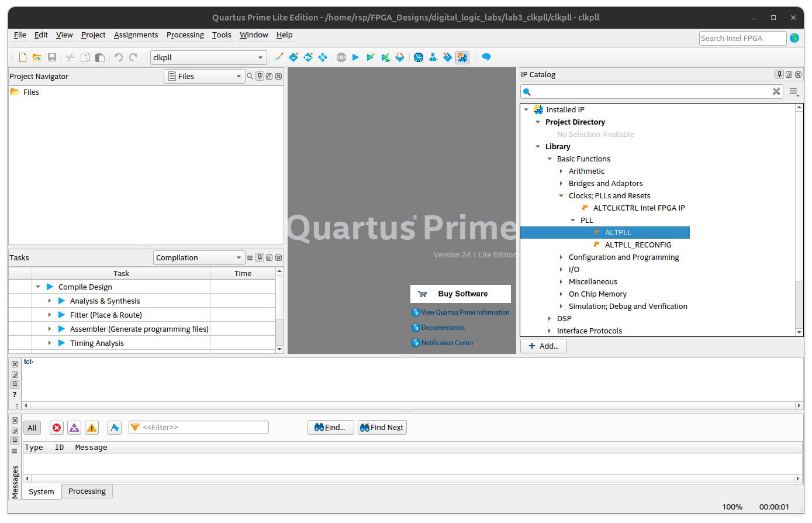Click the Stop Processing icon in toolbar

coord(341,57)
